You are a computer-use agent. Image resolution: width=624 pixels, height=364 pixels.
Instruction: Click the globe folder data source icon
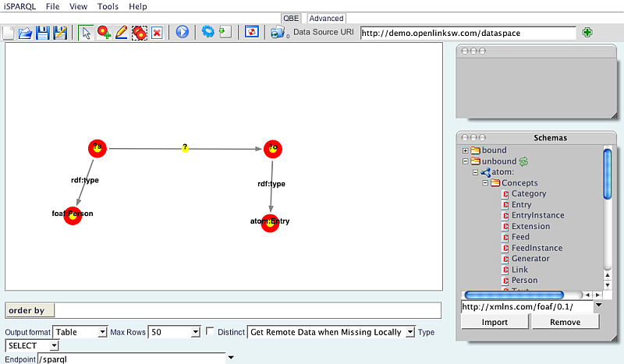point(278,32)
